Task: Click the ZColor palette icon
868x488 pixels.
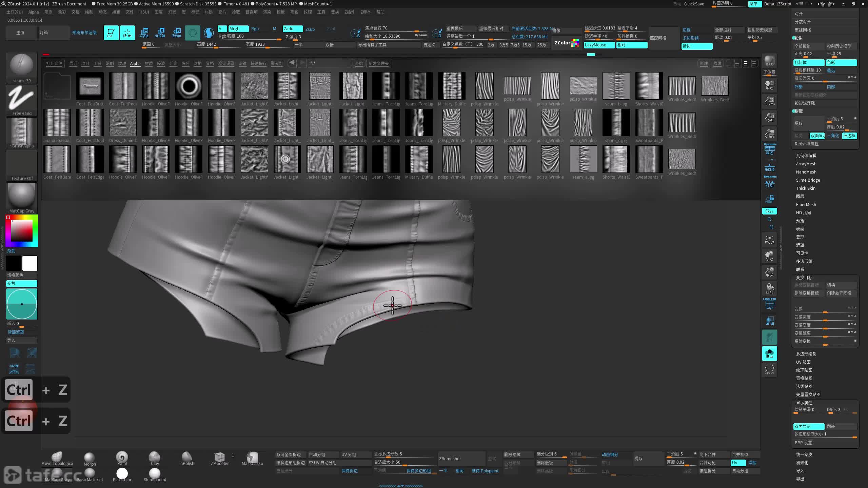Action: click(x=567, y=43)
